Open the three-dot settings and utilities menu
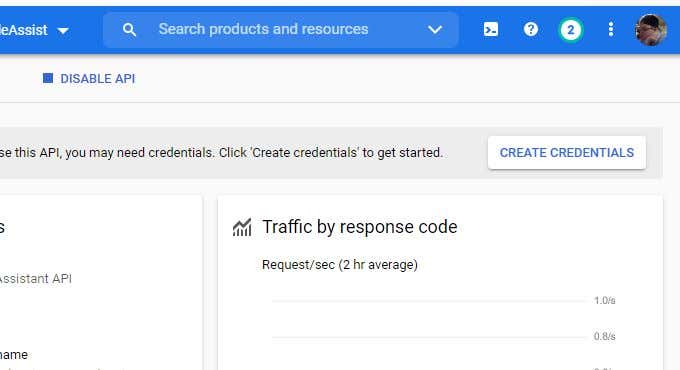 coord(611,29)
